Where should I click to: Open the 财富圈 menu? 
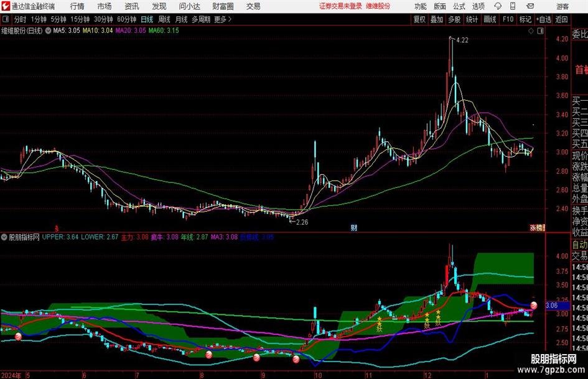point(223,6)
